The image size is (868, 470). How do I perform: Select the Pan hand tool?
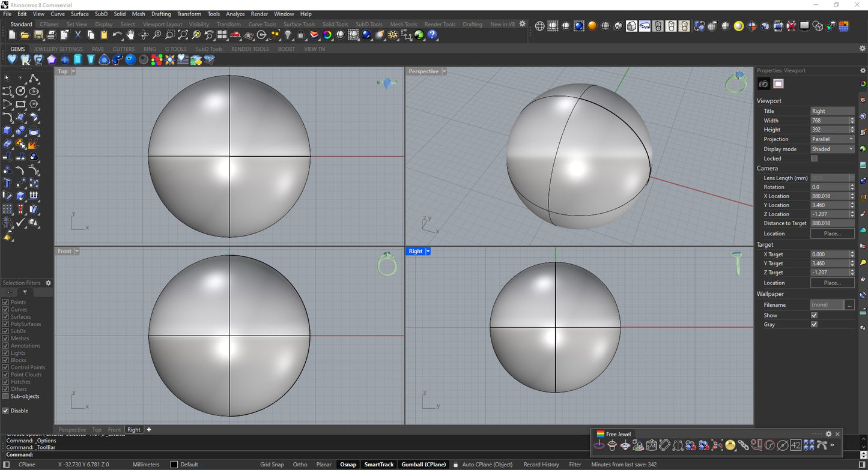click(x=130, y=35)
